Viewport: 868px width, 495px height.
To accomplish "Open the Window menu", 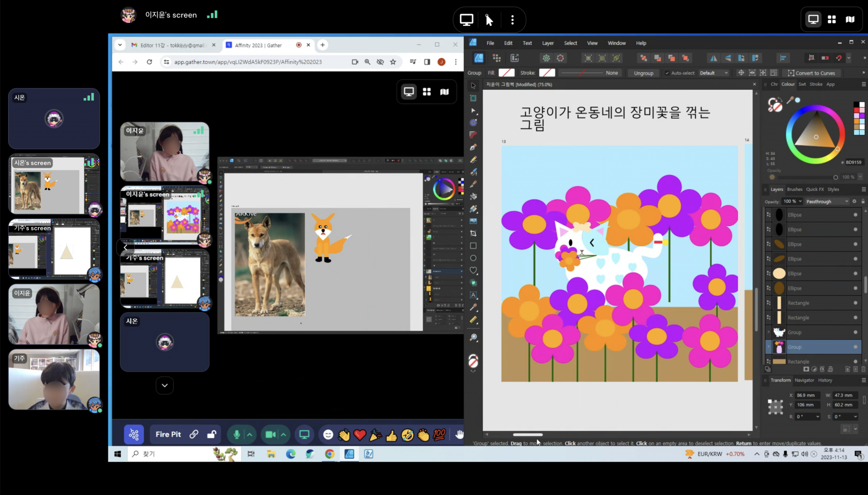I will click(x=617, y=43).
